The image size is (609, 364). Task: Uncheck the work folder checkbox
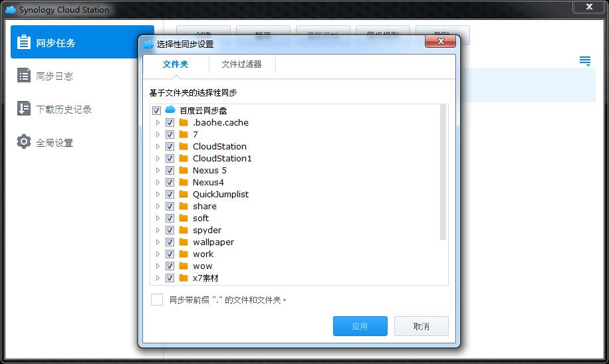pyautogui.click(x=170, y=254)
